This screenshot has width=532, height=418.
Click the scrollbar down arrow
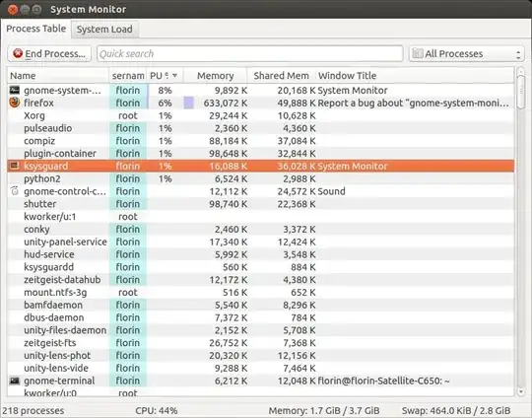(520, 392)
